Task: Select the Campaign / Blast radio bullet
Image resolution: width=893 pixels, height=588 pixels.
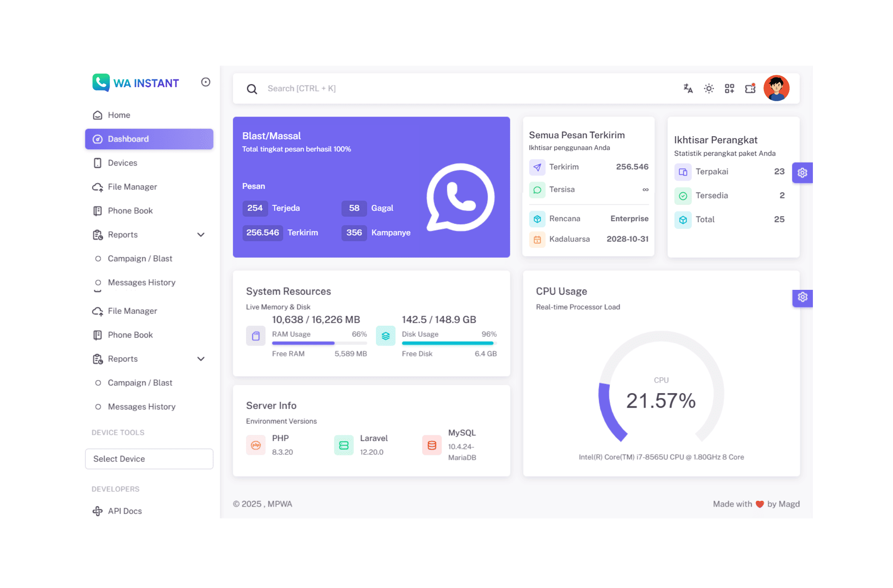Action: point(98,258)
